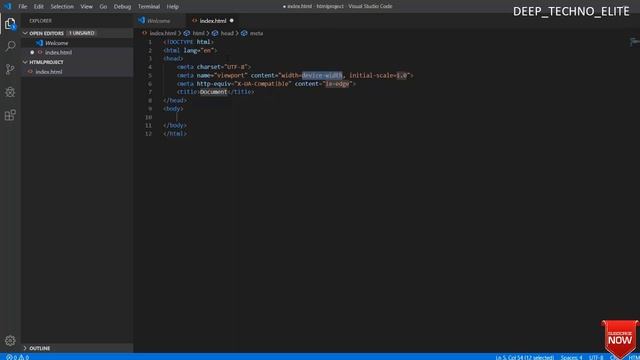Click the unsaved dot on index.html tab
Screen dimensions: 640x360
click(231, 20)
